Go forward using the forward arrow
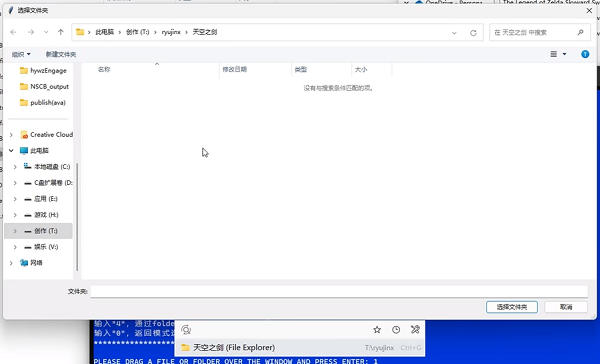This screenshot has width=600, height=364. (x=31, y=33)
